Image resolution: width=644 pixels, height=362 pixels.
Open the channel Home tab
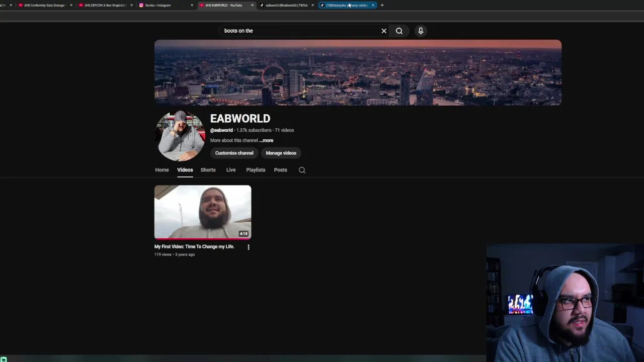(x=162, y=170)
